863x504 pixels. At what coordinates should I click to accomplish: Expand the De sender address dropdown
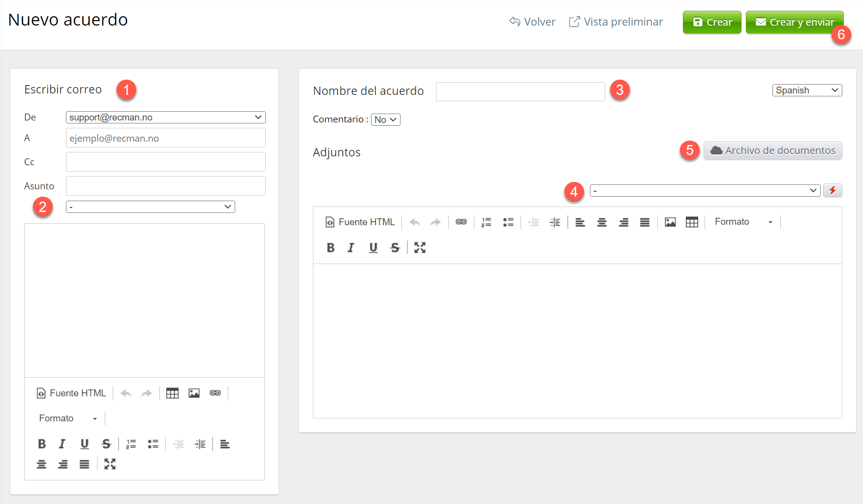pos(165,118)
